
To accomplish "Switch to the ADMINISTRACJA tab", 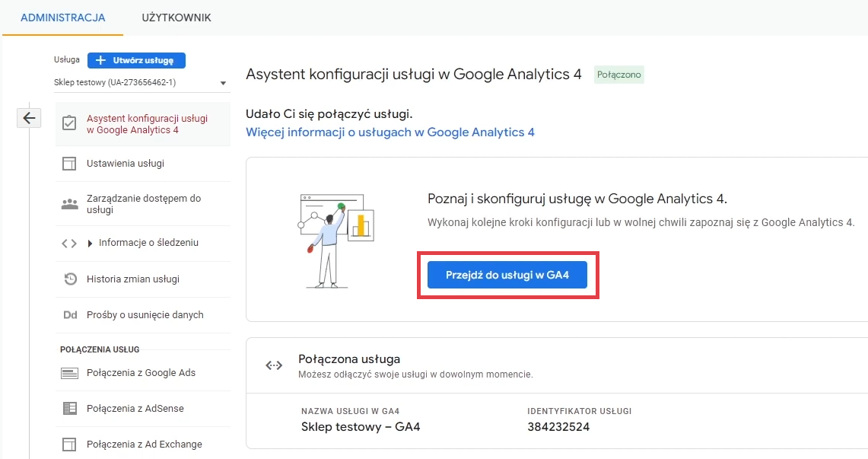I will 62,18.
